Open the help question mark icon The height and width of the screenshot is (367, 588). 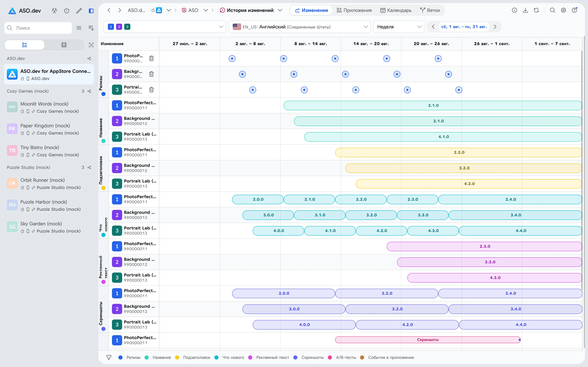coord(574,10)
